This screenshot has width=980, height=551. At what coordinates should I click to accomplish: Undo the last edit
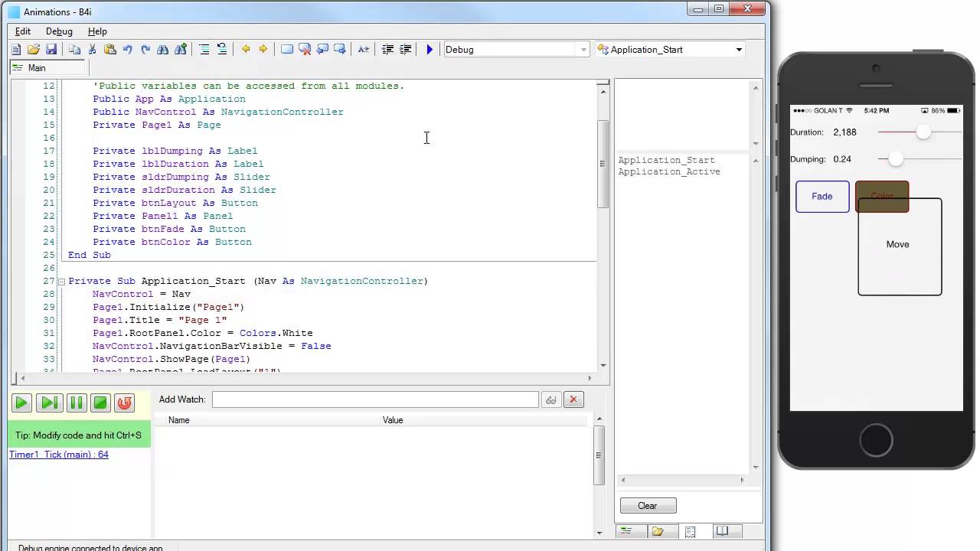tap(127, 49)
